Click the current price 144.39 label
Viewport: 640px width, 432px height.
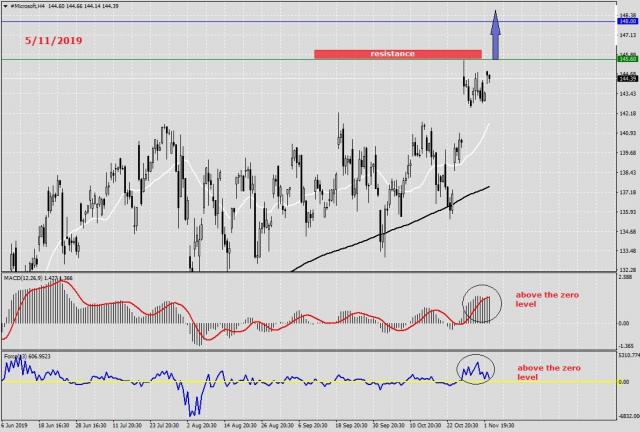[x=627, y=78]
